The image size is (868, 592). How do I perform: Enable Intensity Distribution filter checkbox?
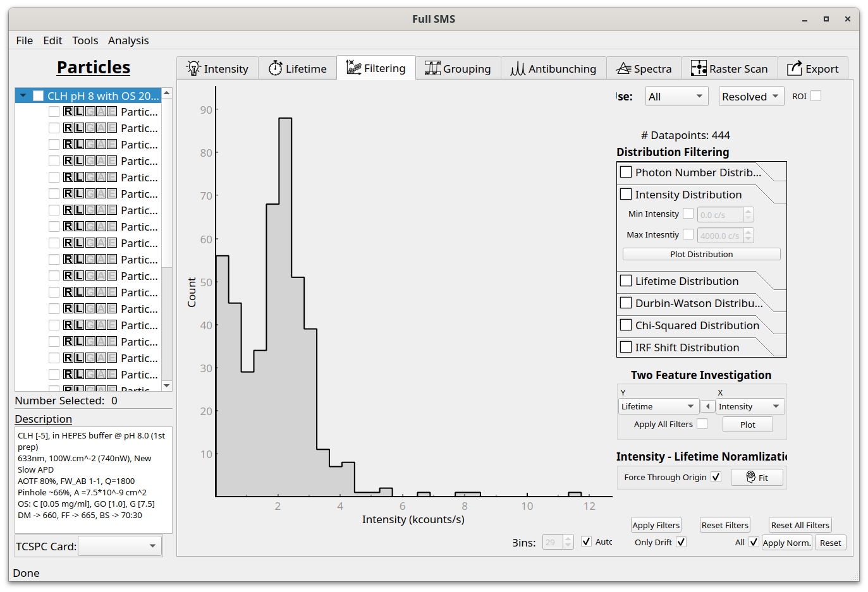[626, 194]
